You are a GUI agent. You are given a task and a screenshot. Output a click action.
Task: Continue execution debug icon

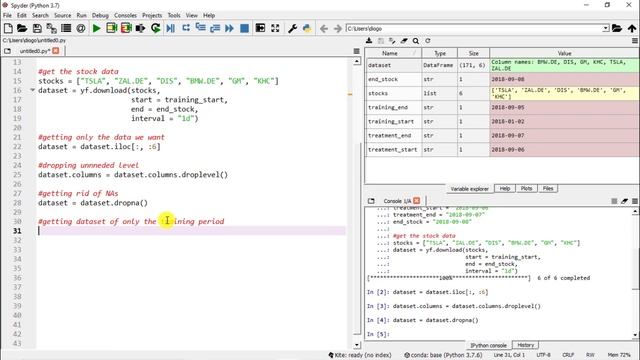click(x=229, y=28)
